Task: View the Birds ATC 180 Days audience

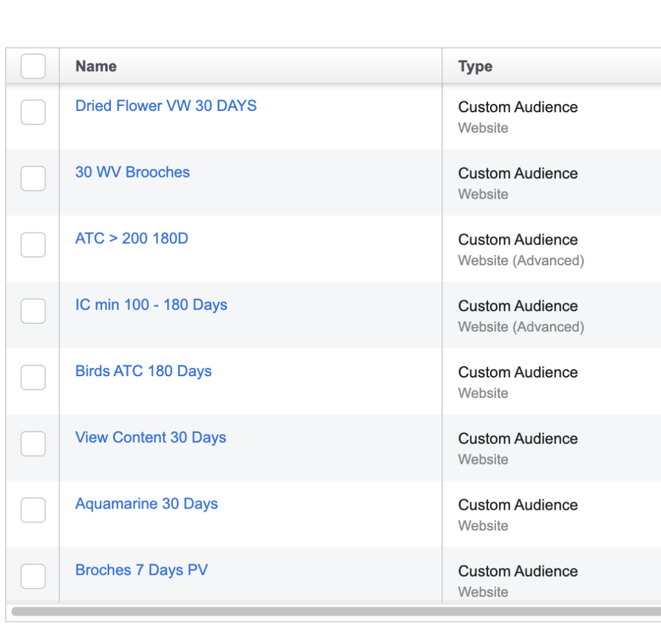Action: click(x=143, y=371)
